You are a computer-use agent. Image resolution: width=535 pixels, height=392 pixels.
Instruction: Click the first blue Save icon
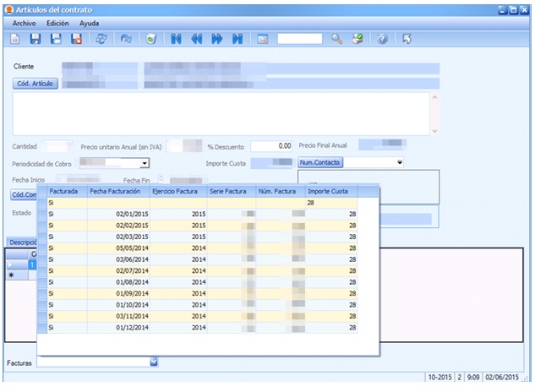[x=35, y=39]
